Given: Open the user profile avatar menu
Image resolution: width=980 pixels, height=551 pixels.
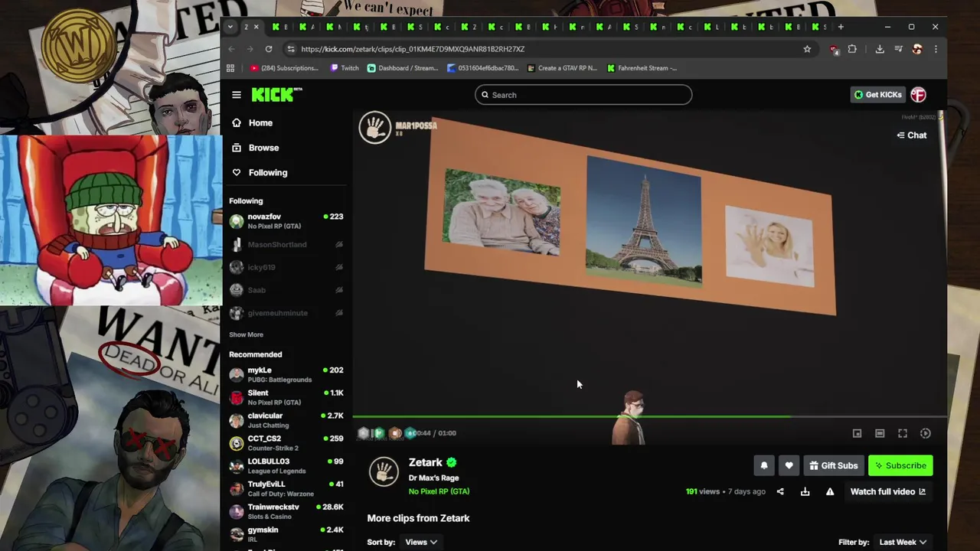Looking at the screenshot, I should tap(918, 95).
